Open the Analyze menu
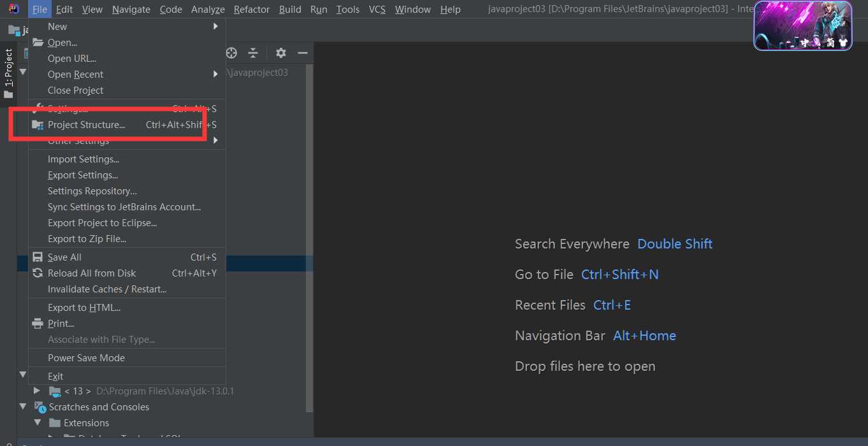 coord(208,10)
